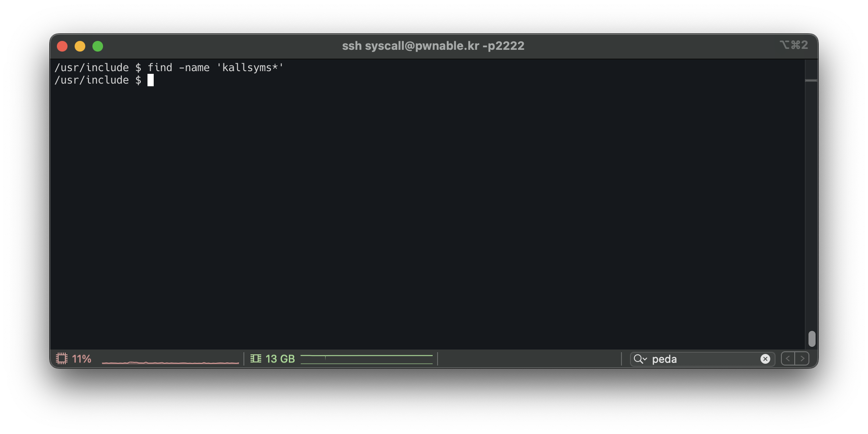Minimize the window with yellow button
The height and width of the screenshot is (434, 868).
[x=80, y=46]
